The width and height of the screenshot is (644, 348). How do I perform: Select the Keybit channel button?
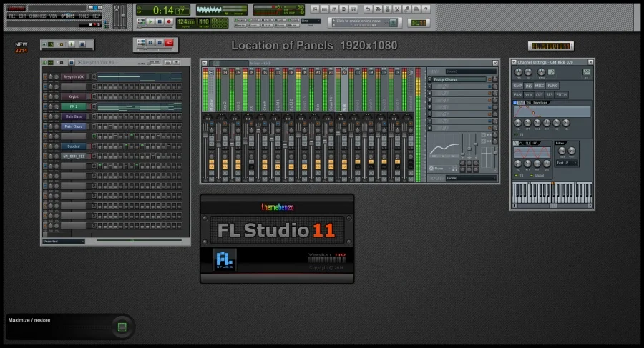[x=74, y=97]
